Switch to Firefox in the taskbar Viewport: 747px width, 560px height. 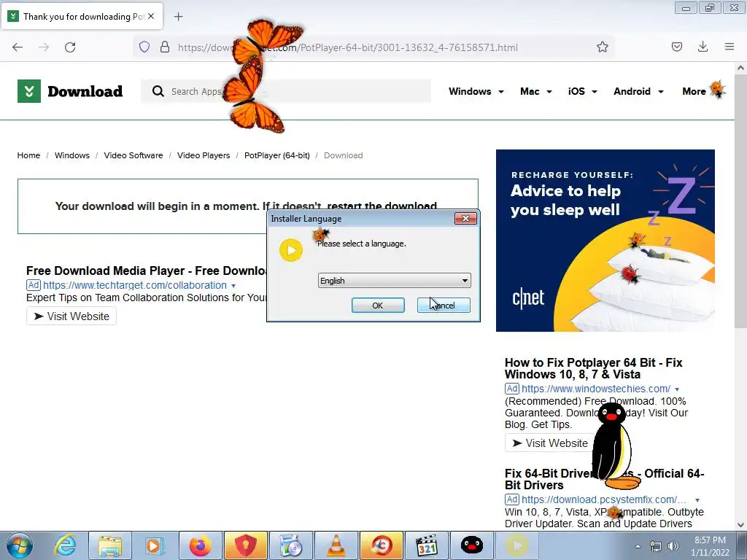click(200, 545)
